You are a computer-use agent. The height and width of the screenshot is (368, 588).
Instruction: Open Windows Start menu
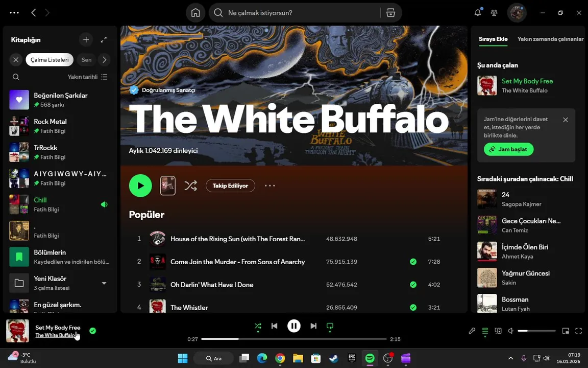pyautogui.click(x=183, y=358)
